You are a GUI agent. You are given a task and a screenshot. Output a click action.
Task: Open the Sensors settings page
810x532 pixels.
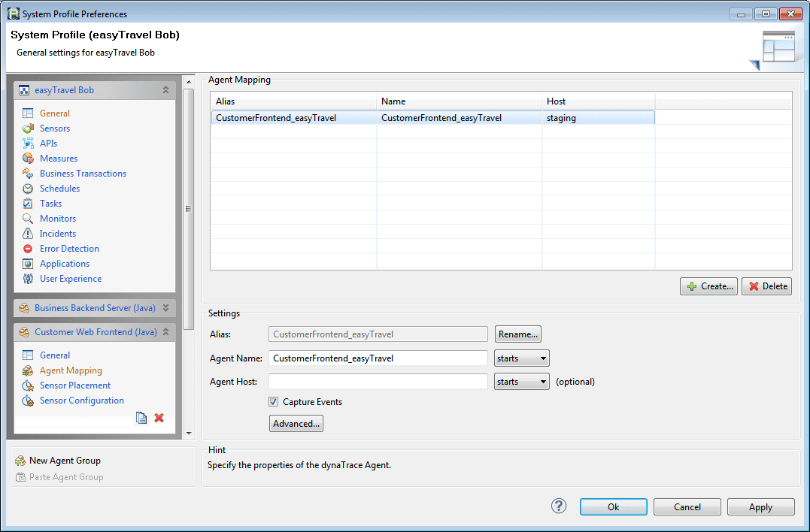(x=55, y=128)
